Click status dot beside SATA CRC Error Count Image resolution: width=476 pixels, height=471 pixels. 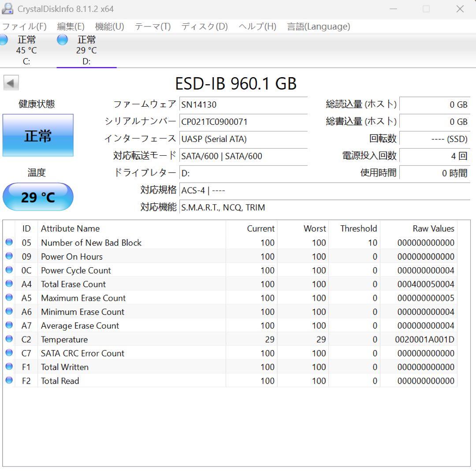point(9,353)
